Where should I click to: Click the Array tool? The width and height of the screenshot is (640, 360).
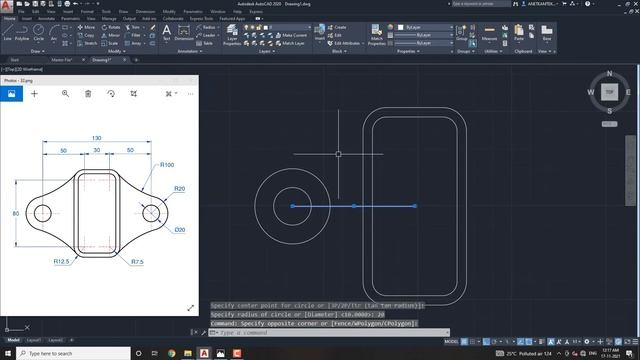pos(133,43)
